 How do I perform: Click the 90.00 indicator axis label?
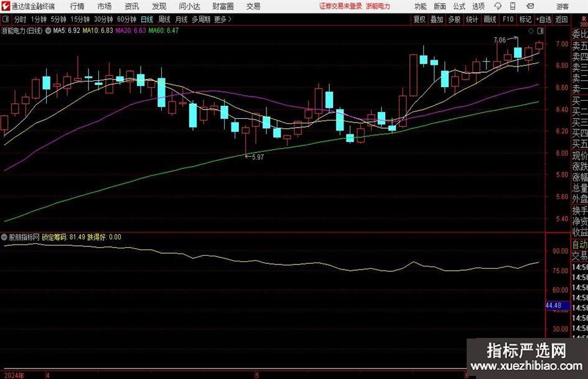click(560, 251)
